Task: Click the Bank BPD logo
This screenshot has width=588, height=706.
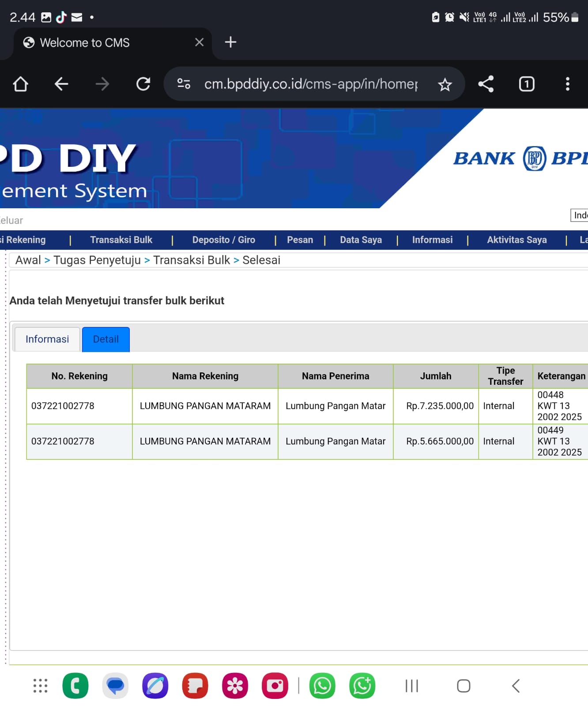Action: click(x=521, y=158)
